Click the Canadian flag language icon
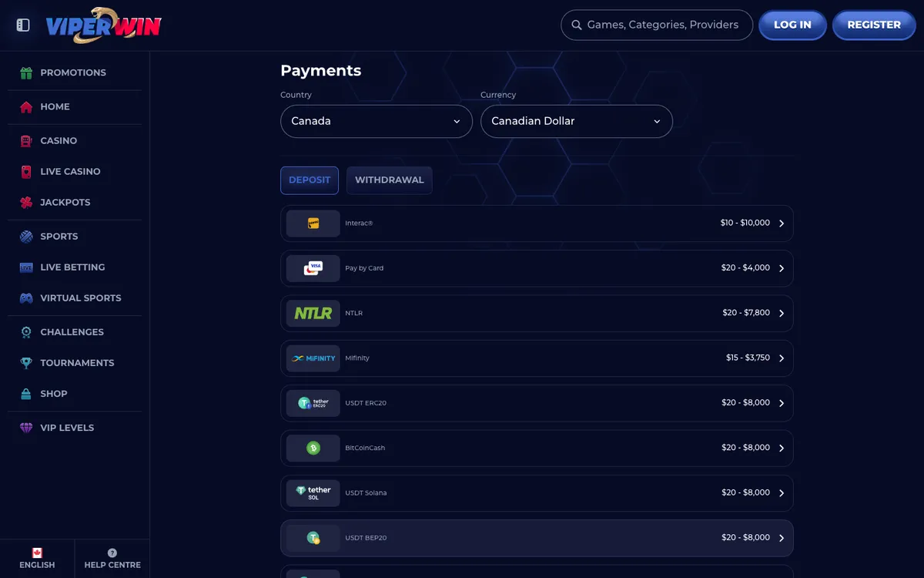This screenshot has height=578, width=924. pyautogui.click(x=37, y=553)
